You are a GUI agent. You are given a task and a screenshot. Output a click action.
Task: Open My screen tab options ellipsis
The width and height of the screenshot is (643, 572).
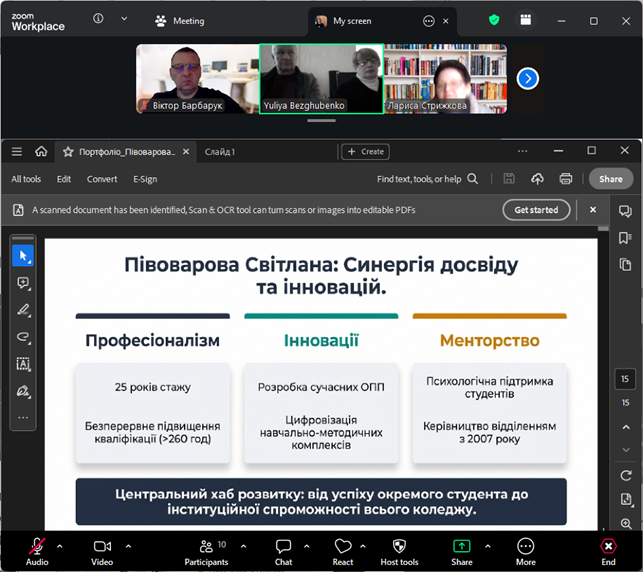429,21
